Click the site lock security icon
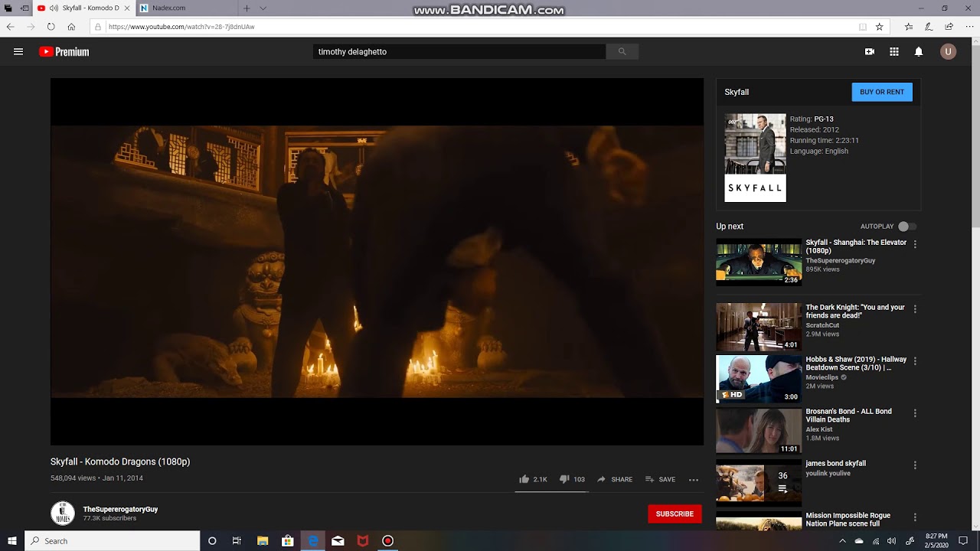The height and width of the screenshot is (551, 980). [98, 27]
